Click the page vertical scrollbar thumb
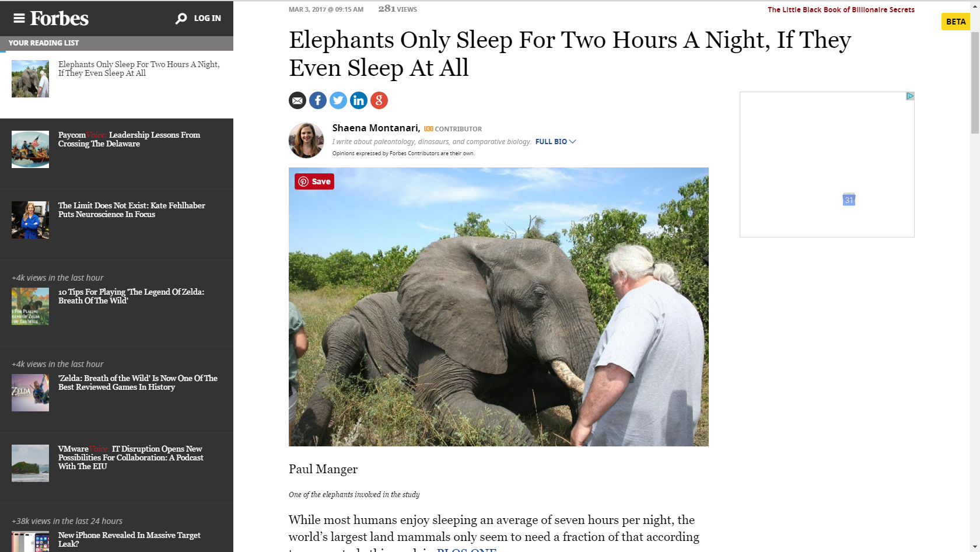Image resolution: width=980 pixels, height=552 pixels. pyautogui.click(x=975, y=83)
